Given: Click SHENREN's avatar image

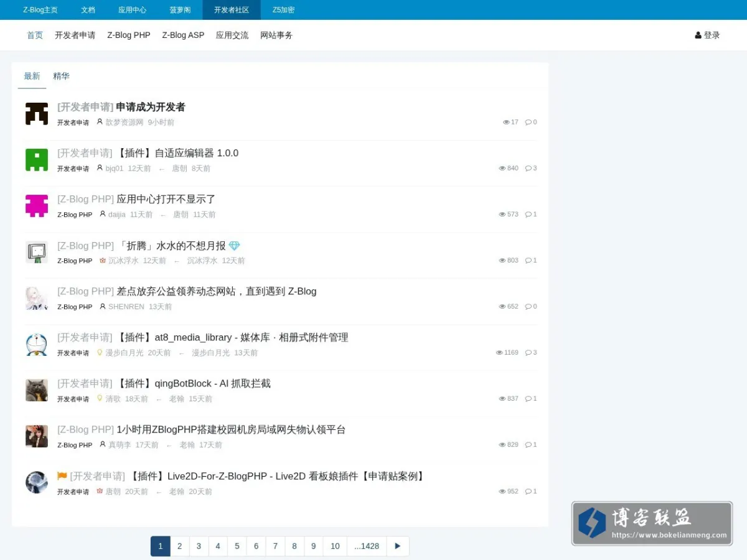Looking at the screenshot, I should point(37,298).
